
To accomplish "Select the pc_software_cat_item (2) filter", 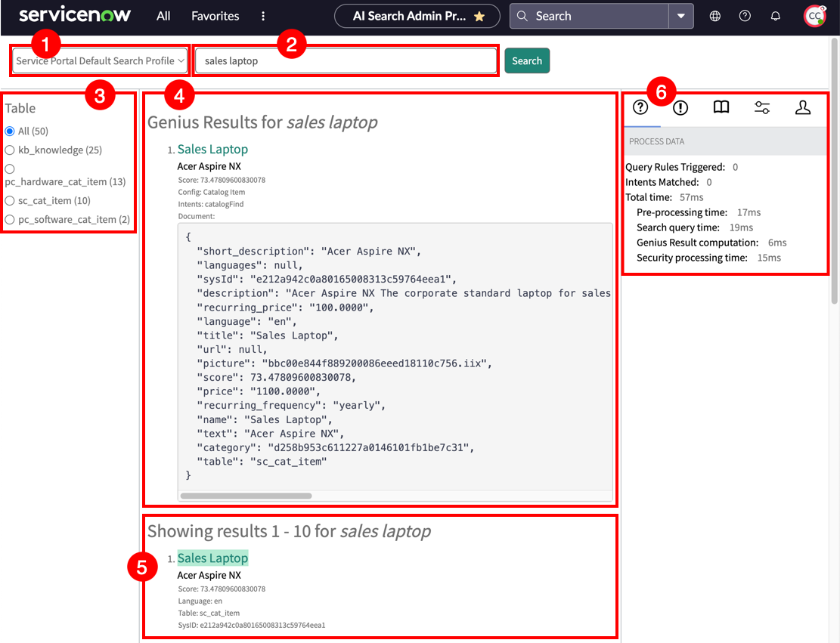I will [10, 220].
